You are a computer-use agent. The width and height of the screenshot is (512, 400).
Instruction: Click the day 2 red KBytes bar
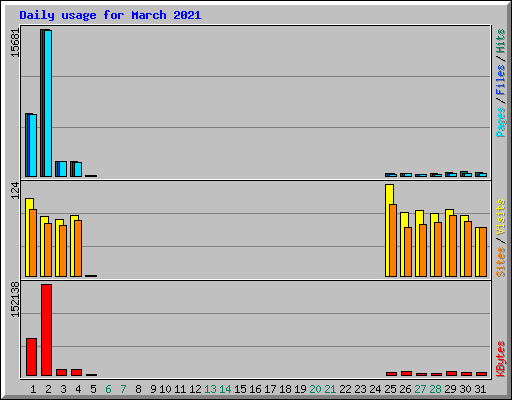(x=46, y=330)
